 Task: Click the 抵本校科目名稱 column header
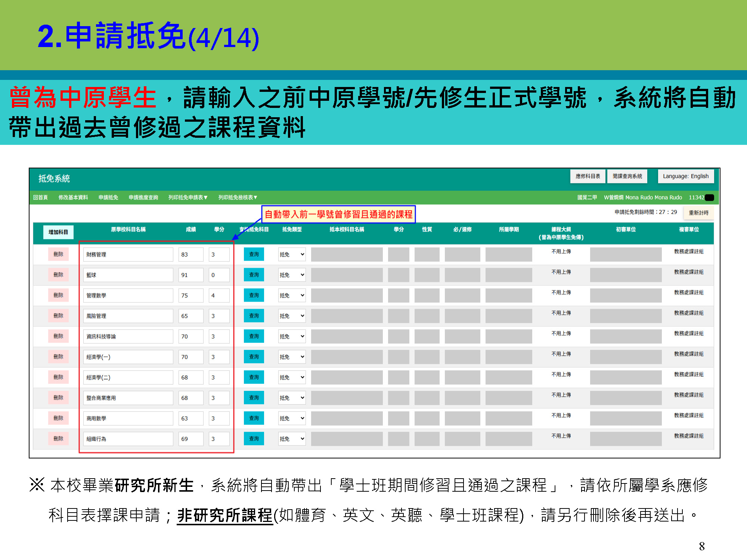[x=347, y=230]
